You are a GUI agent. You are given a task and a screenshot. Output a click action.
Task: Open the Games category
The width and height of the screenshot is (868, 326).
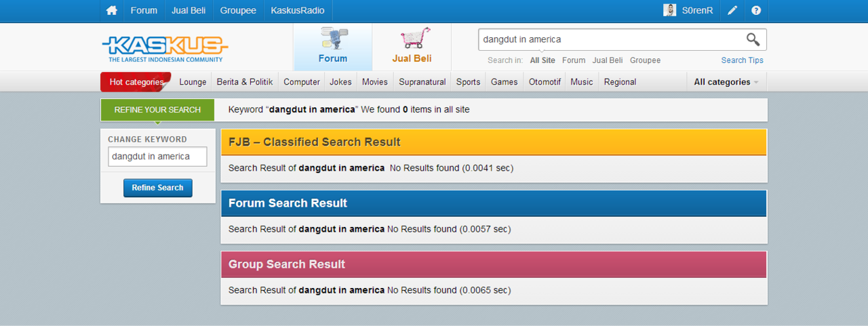(x=505, y=82)
